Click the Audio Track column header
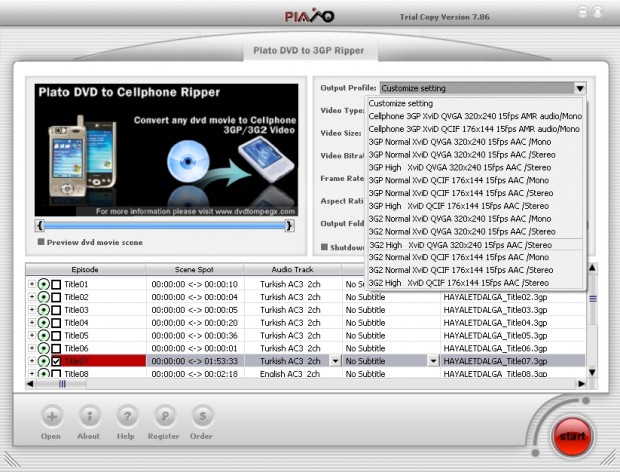Screen dimensions: 620x472 point(293,270)
